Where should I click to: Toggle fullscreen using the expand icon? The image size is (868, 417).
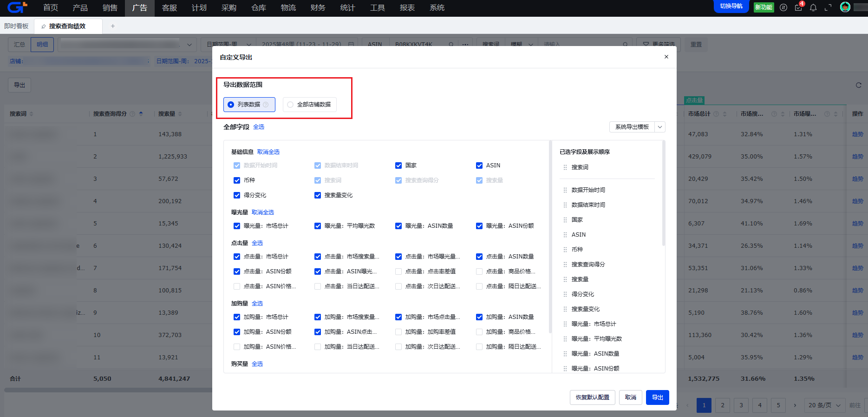point(828,7)
